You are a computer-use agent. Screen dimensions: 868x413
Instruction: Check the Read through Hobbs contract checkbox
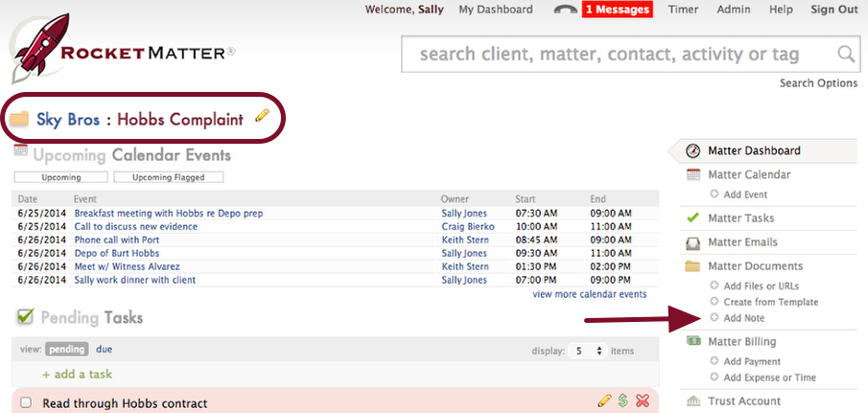pyautogui.click(x=26, y=403)
